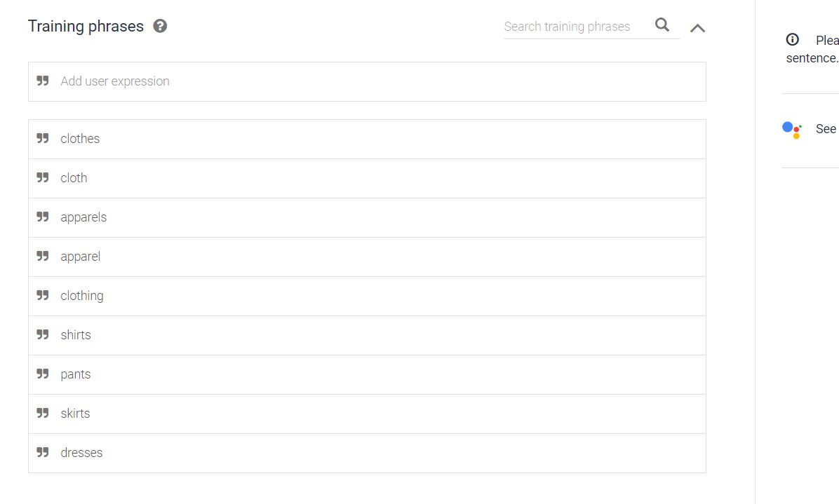Click the quote icon next to shirts
Image resolution: width=839 pixels, height=504 pixels.
(43, 334)
